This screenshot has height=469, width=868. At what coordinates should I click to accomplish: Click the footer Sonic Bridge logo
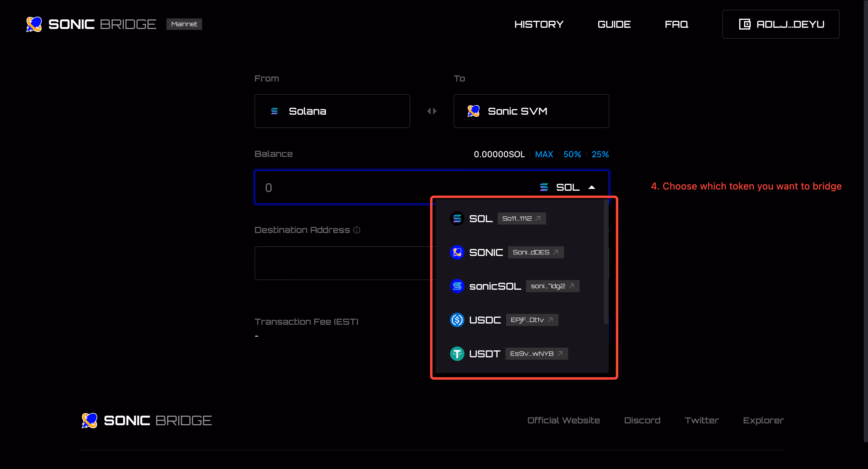(147, 420)
